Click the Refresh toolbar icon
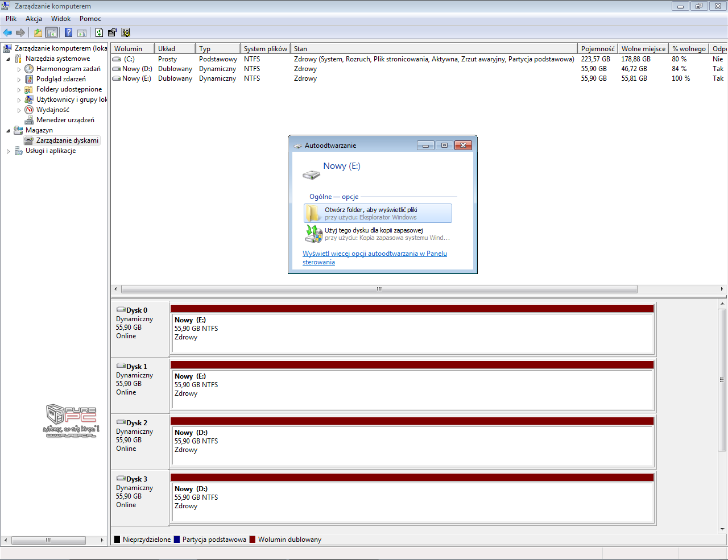Viewport: 728px width, 560px height. coord(99,32)
